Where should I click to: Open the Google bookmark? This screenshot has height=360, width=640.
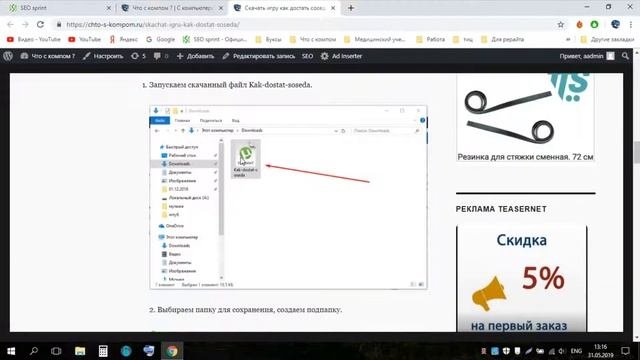(160, 40)
